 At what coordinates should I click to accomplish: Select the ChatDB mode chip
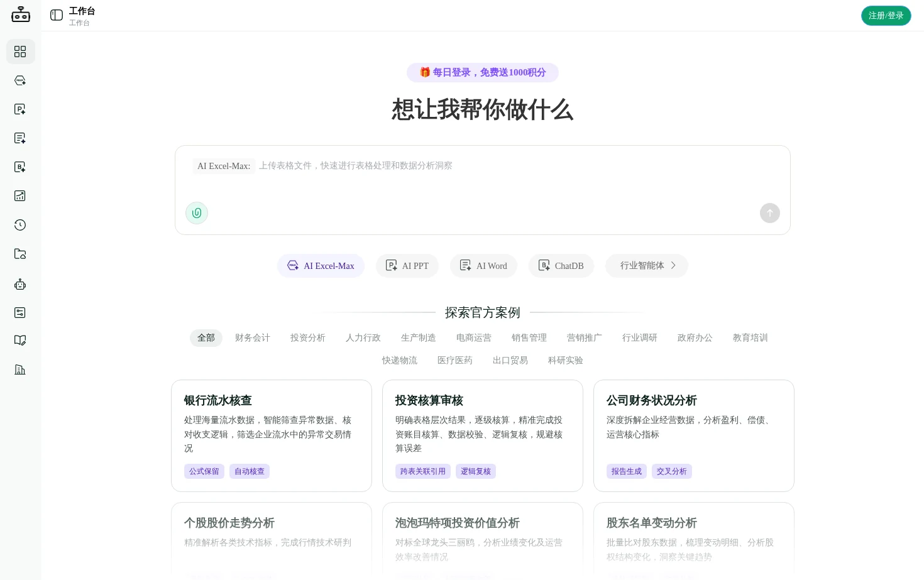pyautogui.click(x=561, y=266)
